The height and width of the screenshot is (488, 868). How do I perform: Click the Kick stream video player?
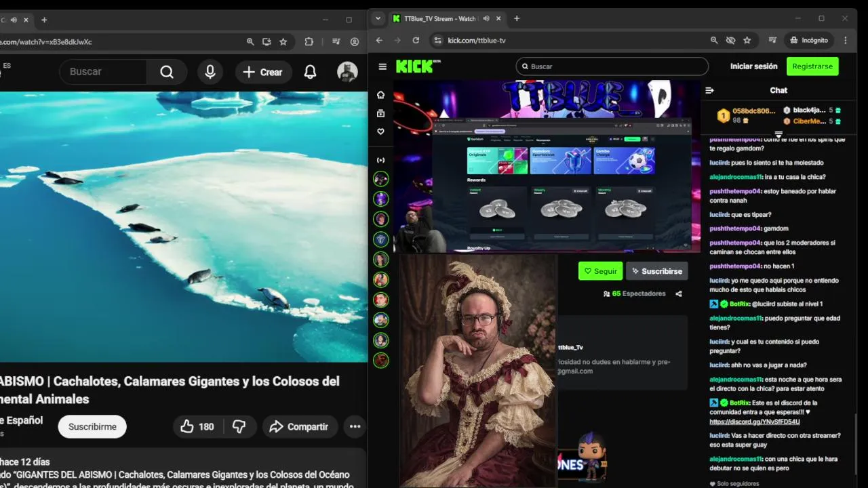[547, 166]
